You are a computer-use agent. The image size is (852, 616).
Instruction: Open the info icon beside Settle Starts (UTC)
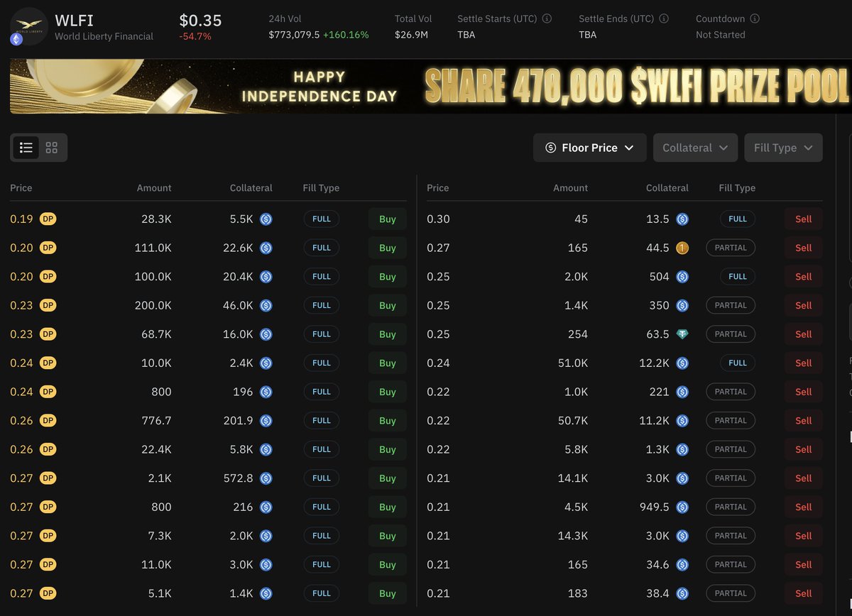click(x=547, y=19)
